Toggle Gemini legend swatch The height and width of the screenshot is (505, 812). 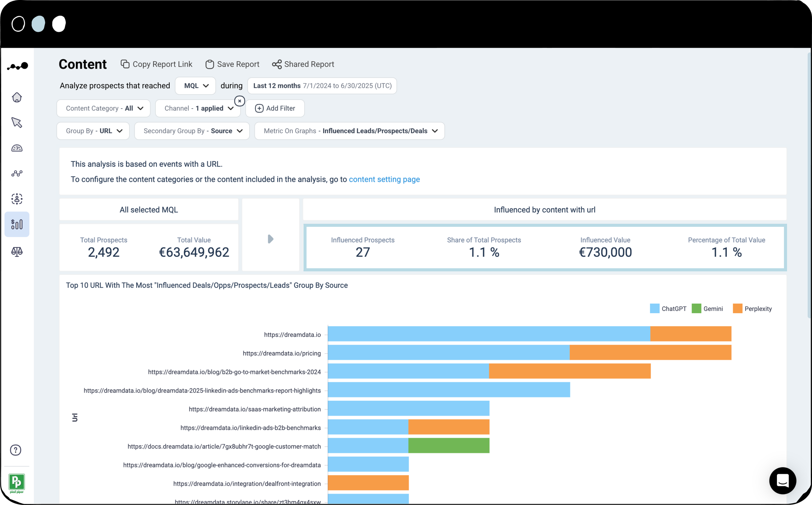pos(696,308)
